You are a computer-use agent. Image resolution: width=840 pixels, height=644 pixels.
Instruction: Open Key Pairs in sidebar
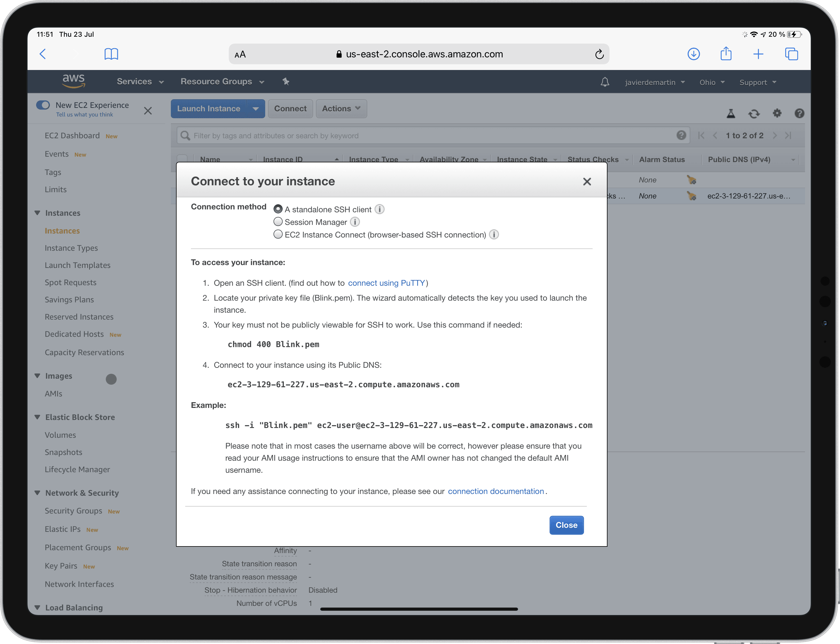coord(61,566)
